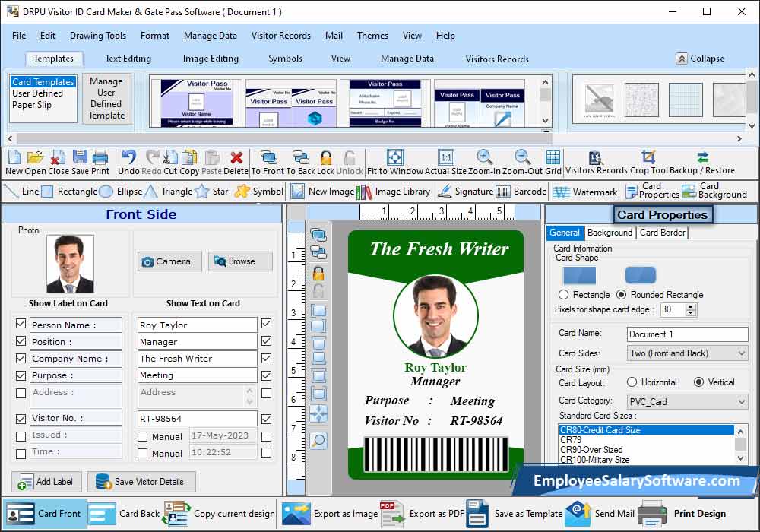Image resolution: width=760 pixels, height=532 pixels.
Task: Open the Background properties tab
Action: 610,233
